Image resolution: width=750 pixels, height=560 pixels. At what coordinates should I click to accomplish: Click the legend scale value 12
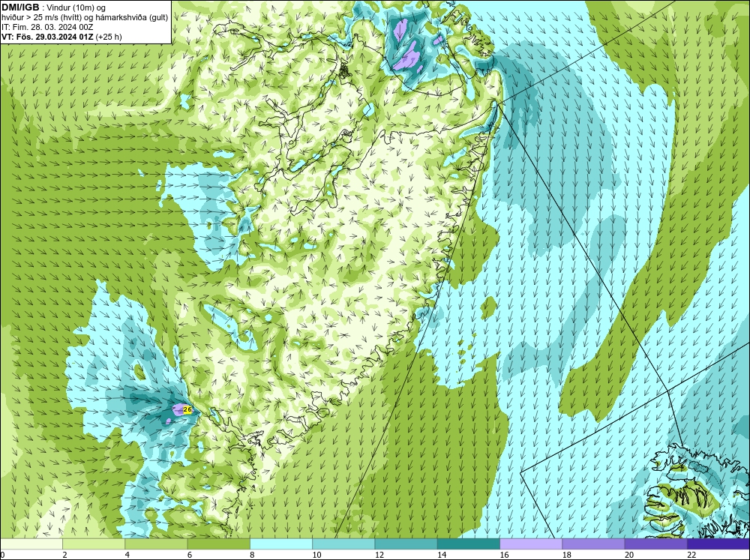point(379,555)
